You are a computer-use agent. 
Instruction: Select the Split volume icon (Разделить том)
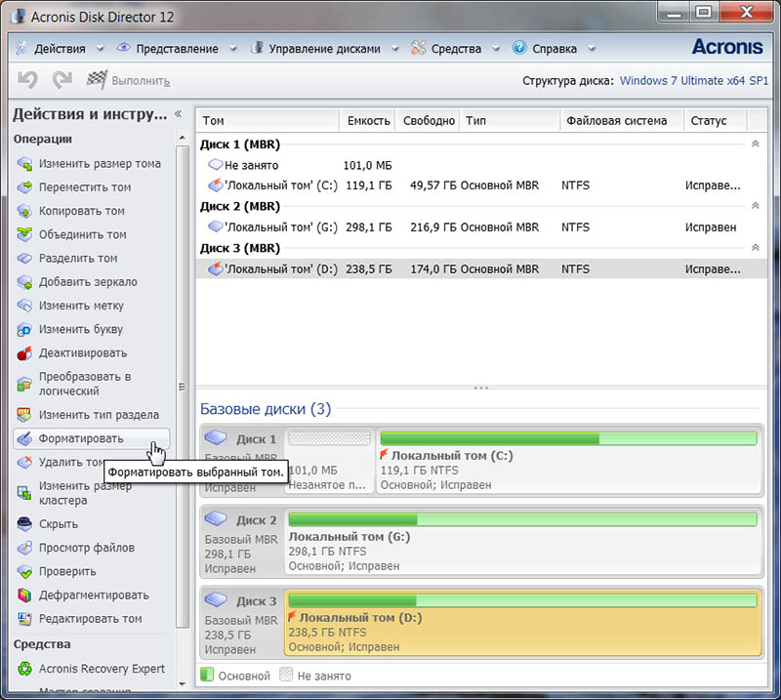pyautogui.click(x=24, y=258)
